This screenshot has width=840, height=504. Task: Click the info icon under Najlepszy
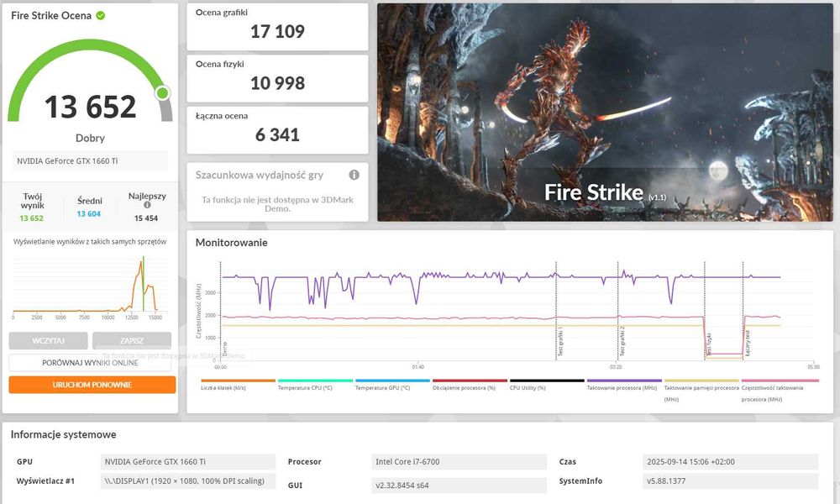147,205
